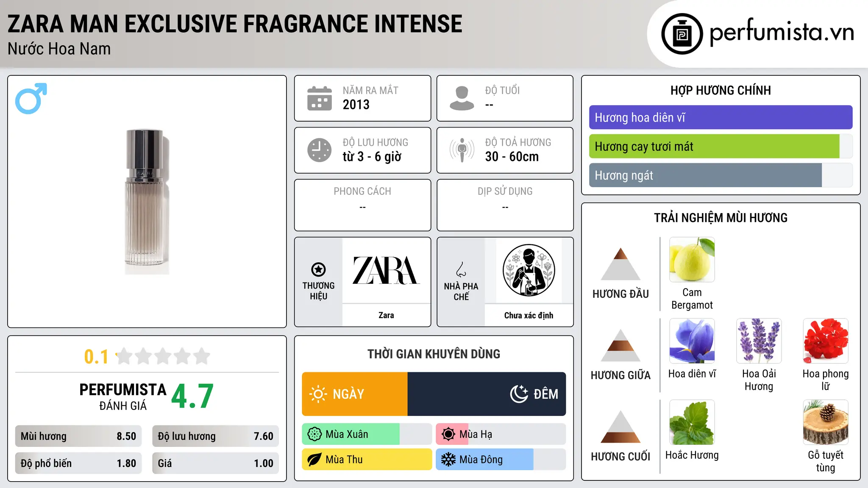Click the Mùa Xuân season bar

tap(367, 434)
